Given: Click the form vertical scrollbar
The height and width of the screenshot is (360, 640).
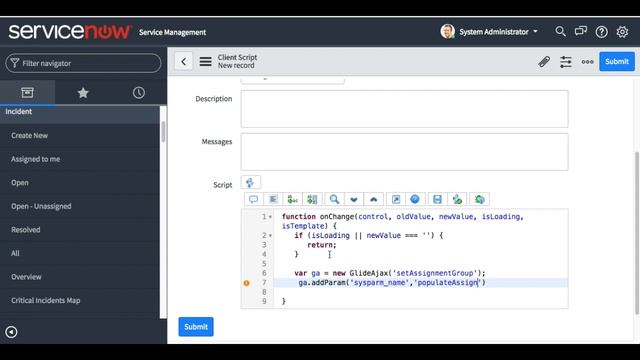Looking at the screenshot, I should [637, 233].
